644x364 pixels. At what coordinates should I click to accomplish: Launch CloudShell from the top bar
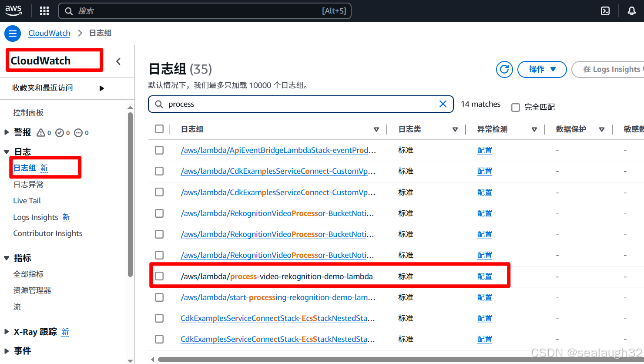[x=605, y=11]
